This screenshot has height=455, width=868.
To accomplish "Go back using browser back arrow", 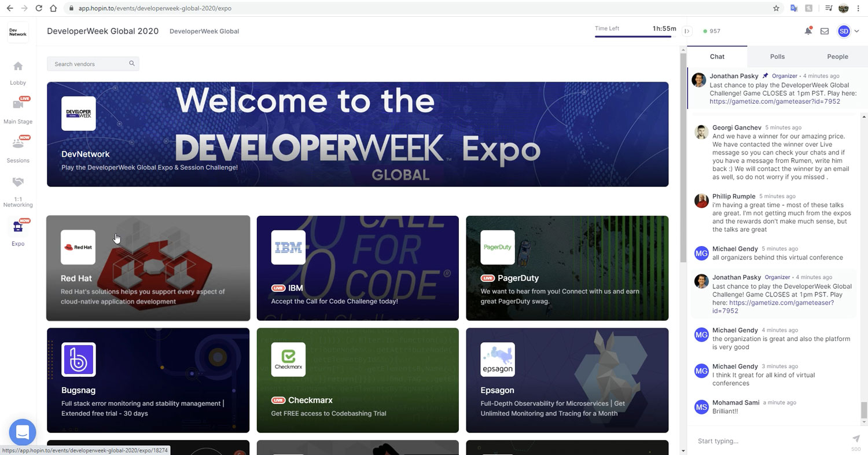I will [x=10, y=8].
